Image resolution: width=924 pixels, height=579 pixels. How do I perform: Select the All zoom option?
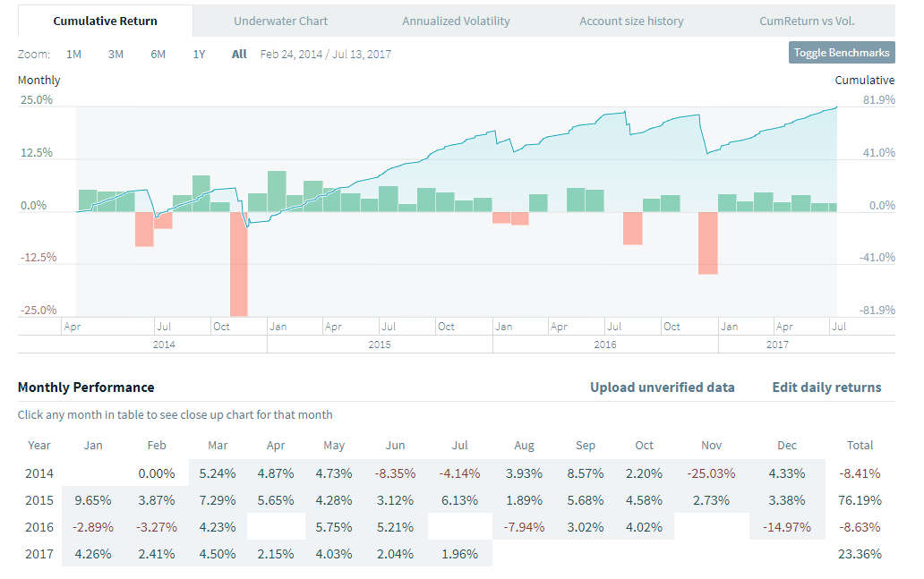[239, 54]
